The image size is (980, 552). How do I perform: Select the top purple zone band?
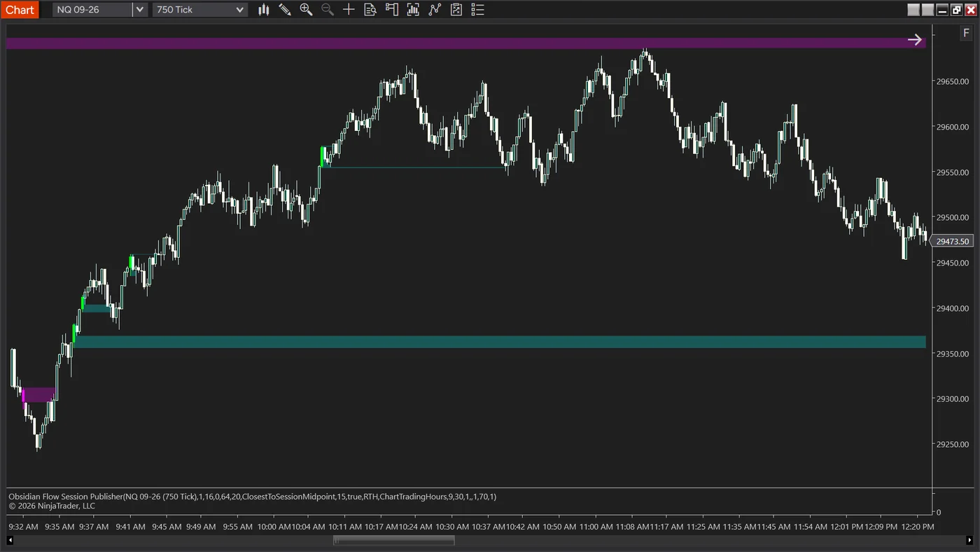point(466,43)
